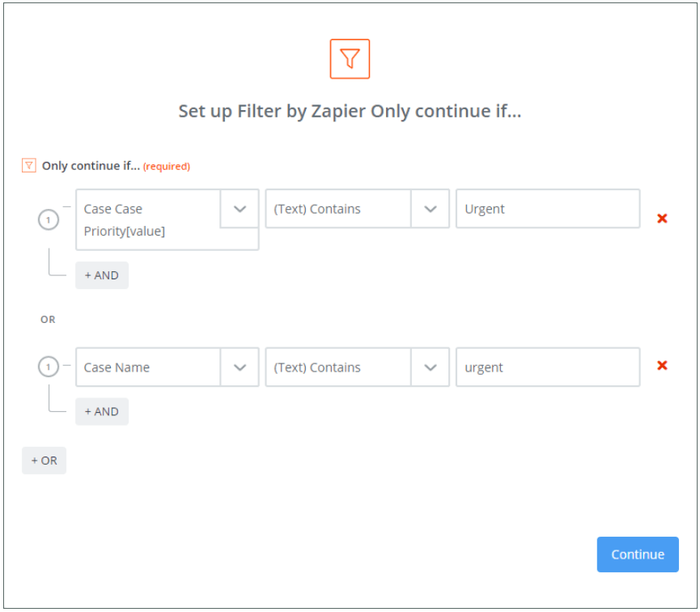Add AND condition under Case Name rule
This screenshot has width=700, height=612.
(x=102, y=411)
